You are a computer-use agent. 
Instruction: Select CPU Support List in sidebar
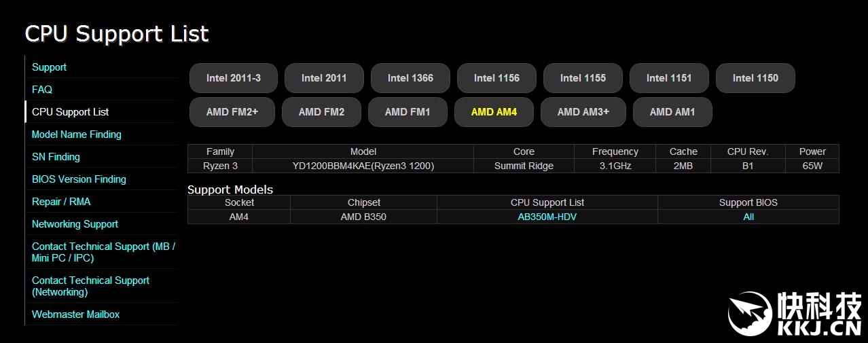70,112
